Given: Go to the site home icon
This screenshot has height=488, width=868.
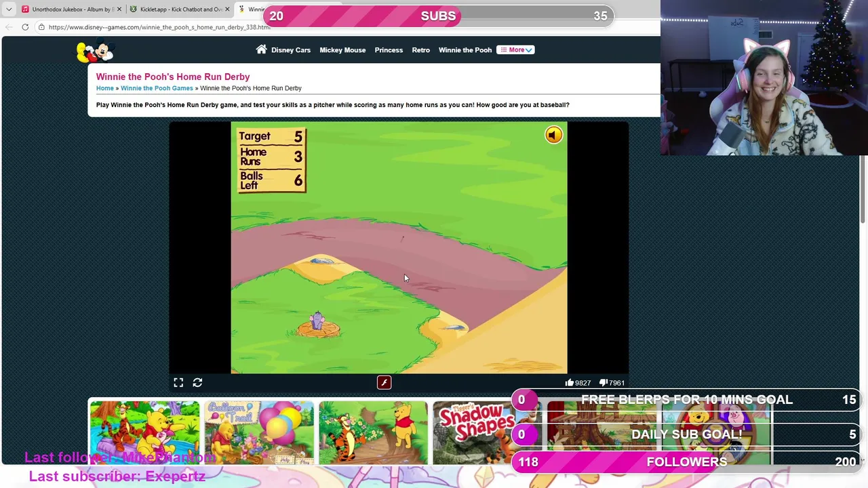Looking at the screenshot, I should (x=261, y=49).
